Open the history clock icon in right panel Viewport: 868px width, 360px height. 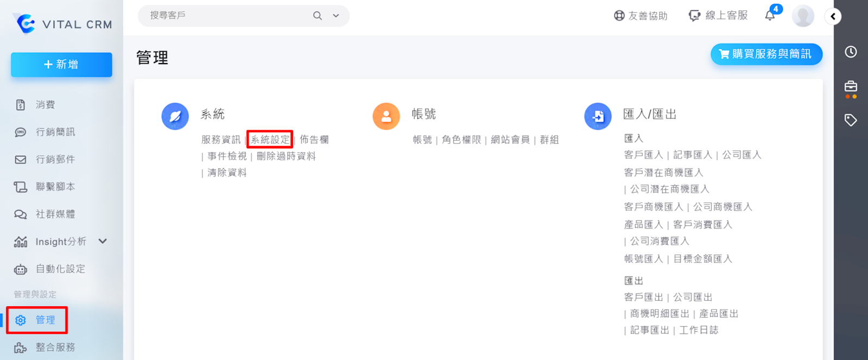[x=851, y=52]
